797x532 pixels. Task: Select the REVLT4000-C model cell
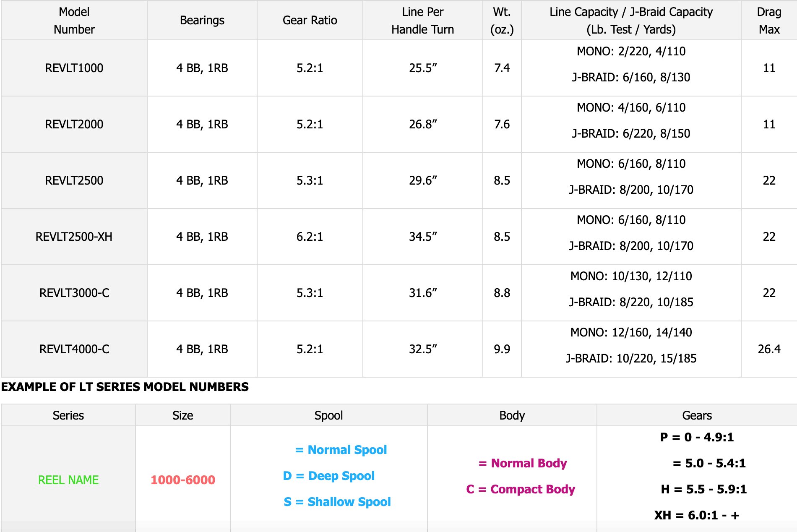[74, 349]
